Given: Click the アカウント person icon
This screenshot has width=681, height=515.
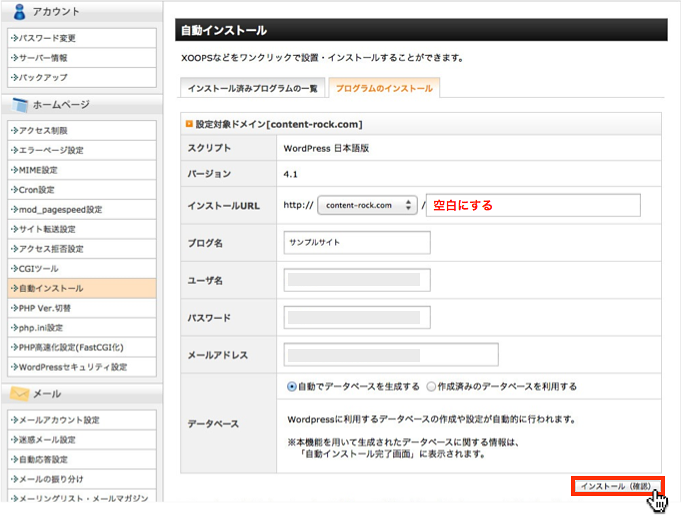Looking at the screenshot, I should click(20, 11).
